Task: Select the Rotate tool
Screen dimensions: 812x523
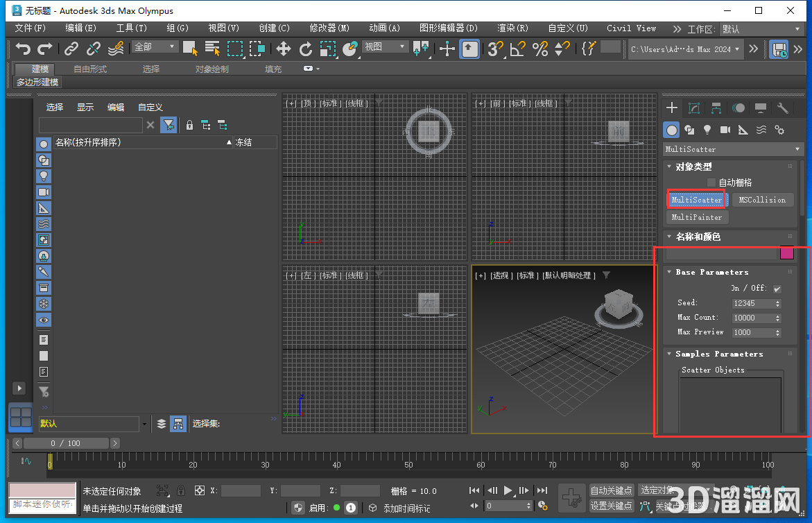Action: pos(306,49)
